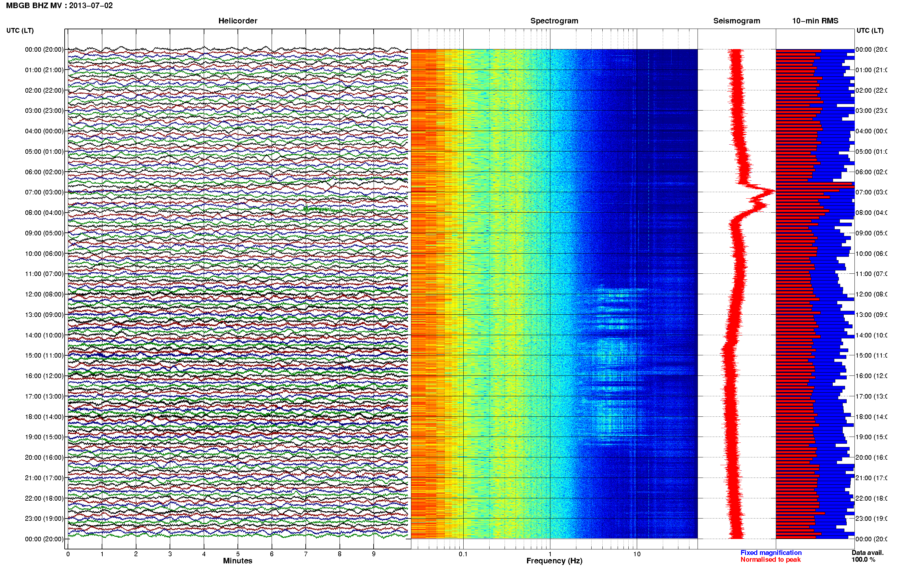Select left axis label 11:00 (07:00)
924x578 pixels.
point(44,274)
